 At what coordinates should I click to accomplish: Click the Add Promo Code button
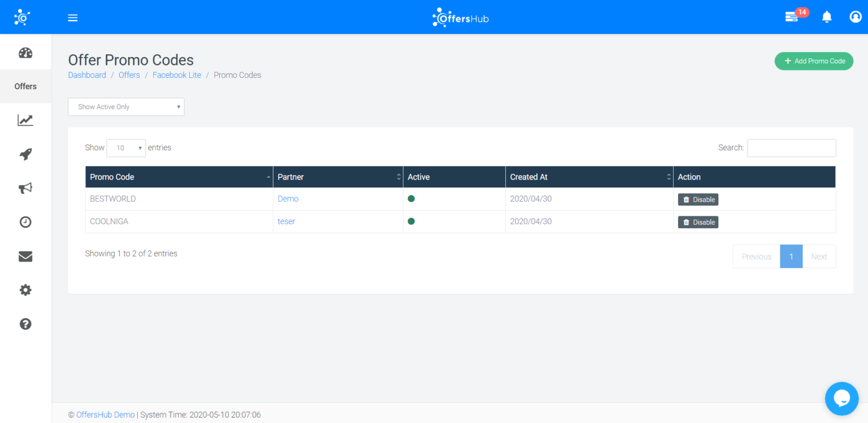[x=814, y=61]
